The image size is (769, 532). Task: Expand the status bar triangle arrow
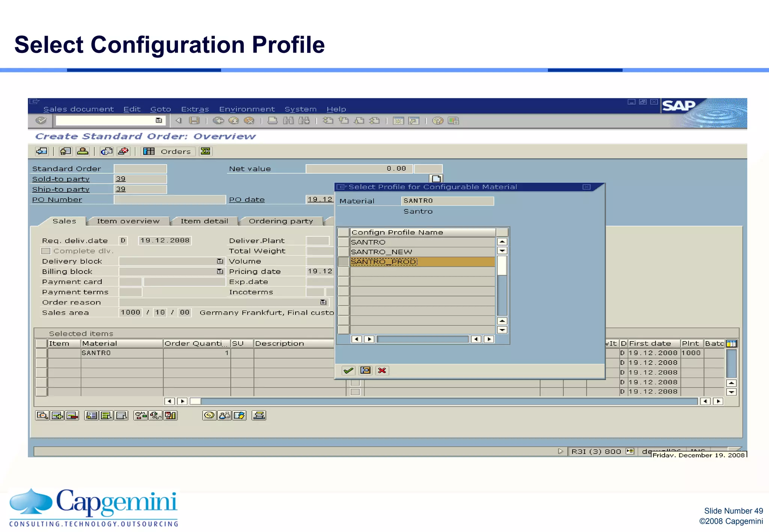(x=560, y=451)
